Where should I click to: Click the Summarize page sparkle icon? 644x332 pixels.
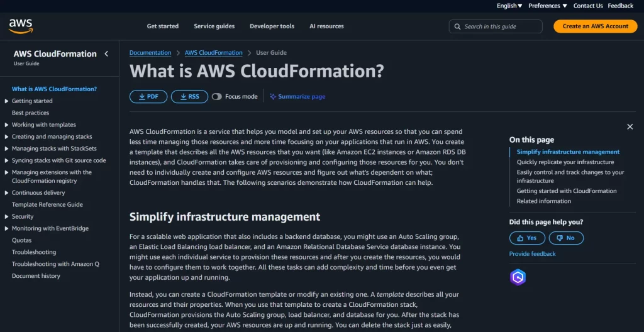273,97
